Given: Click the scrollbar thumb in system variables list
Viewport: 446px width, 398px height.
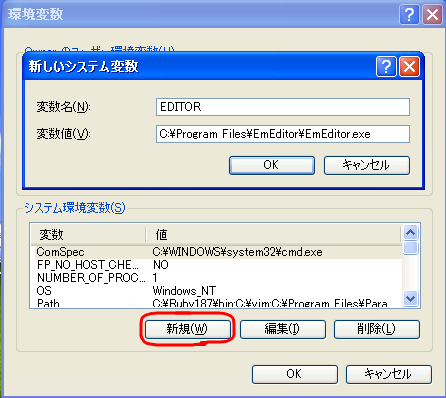Looking at the screenshot, I should [410, 248].
